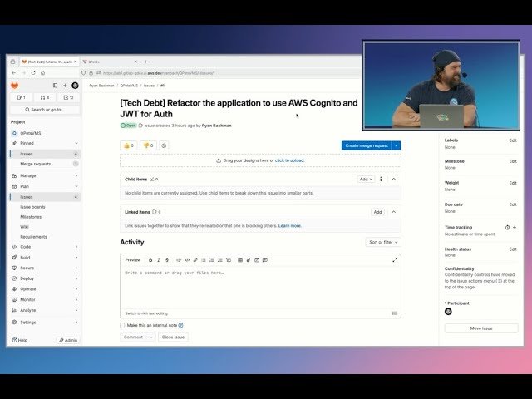This screenshot has height=399, width=532.
Task: Go back in browser history
Action: point(14,73)
